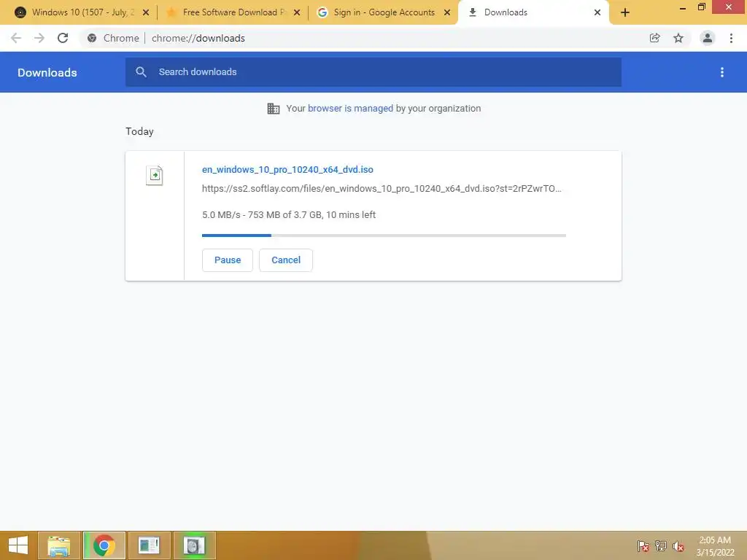This screenshot has width=747, height=560.
Task: Click the ISO file icon
Action: [x=155, y=175]
